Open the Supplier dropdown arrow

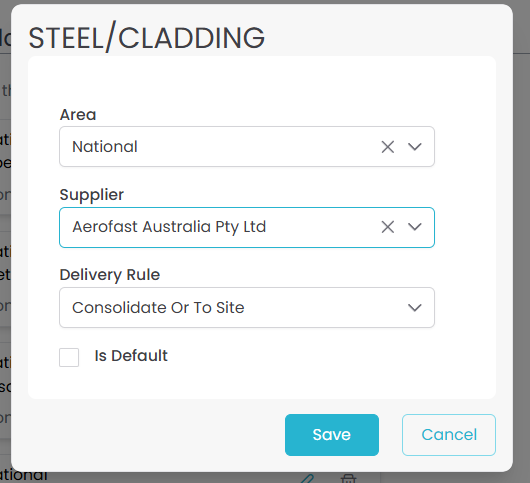click(x=414, y=227)
